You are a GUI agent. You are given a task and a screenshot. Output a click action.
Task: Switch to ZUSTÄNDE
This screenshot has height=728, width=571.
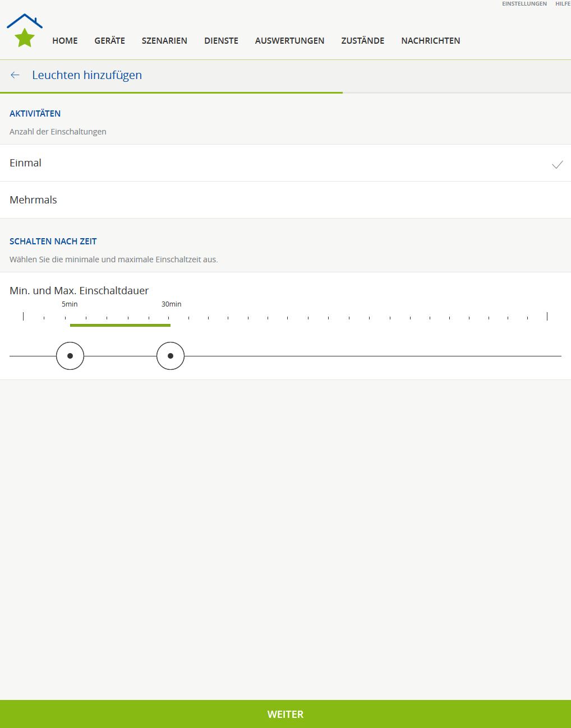(362, 41)
